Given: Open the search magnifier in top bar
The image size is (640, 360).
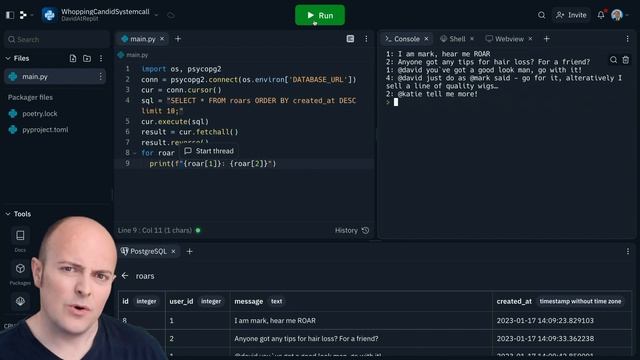Looking at the screenshot, I should click(x=541, y=15).
